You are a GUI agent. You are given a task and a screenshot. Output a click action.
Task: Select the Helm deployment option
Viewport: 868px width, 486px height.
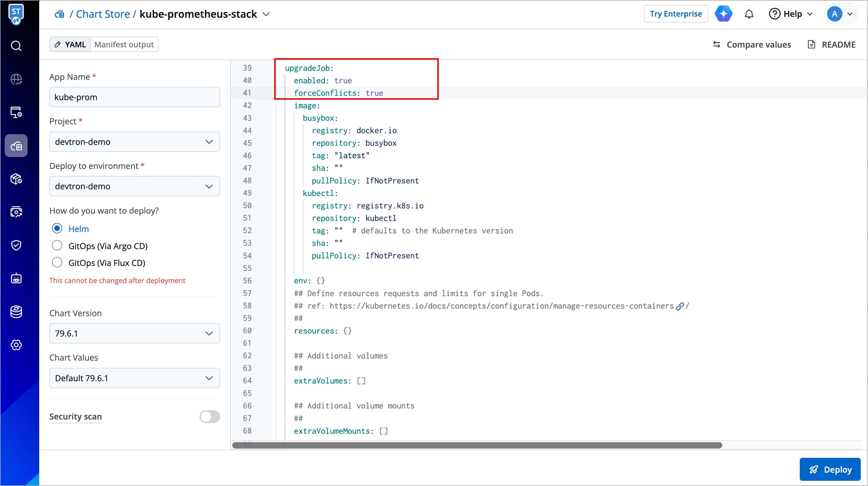(57, 228)
